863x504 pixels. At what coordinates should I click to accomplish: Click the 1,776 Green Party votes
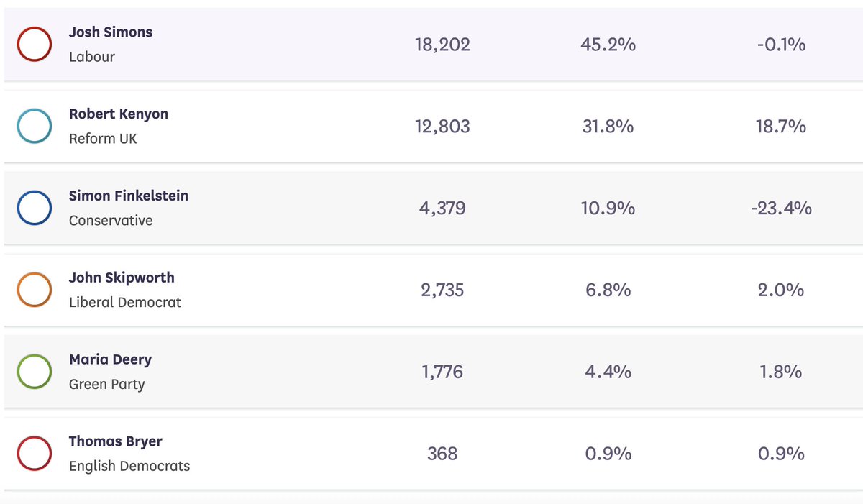(x=442, y=372)
